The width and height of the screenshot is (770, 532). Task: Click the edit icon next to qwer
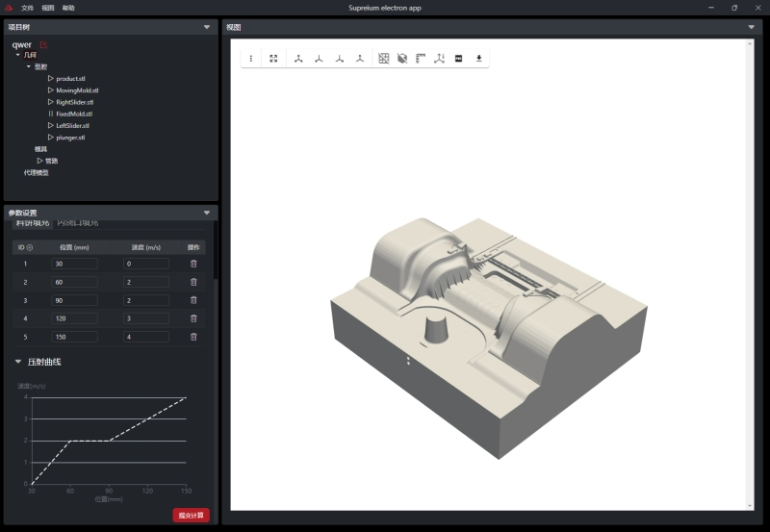pos(43,44)
